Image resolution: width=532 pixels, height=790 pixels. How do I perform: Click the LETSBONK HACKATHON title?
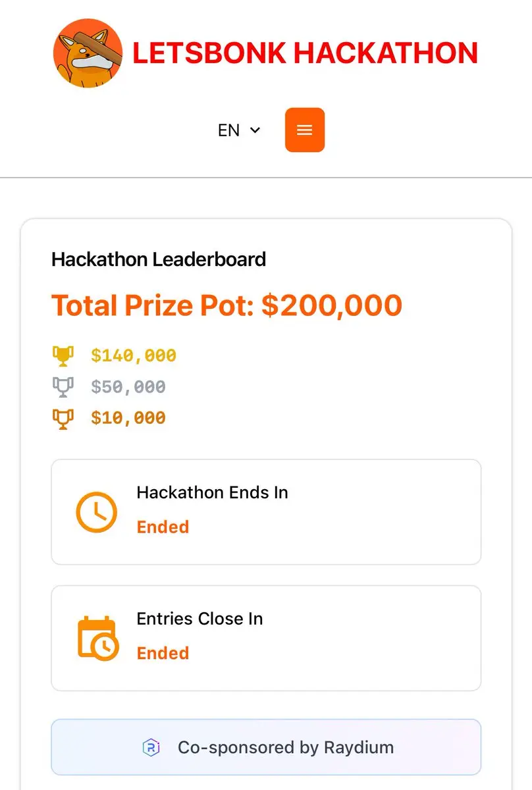click(x=305, y=53)
